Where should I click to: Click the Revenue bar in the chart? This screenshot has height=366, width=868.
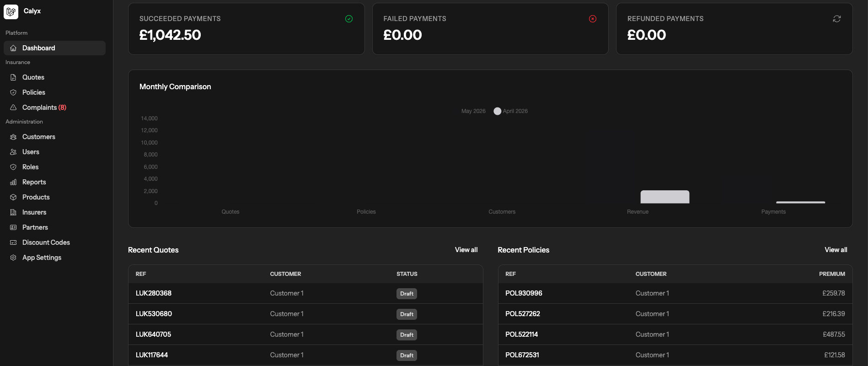click(x=665, y=197)
